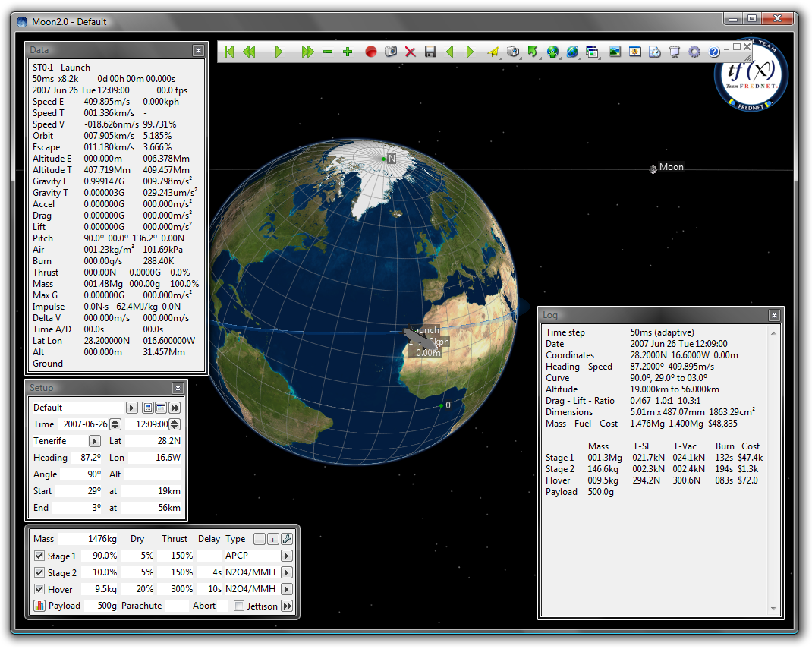Click the Payload 500g input field
Screen dimensions: 812x649
tap(100, 606)
